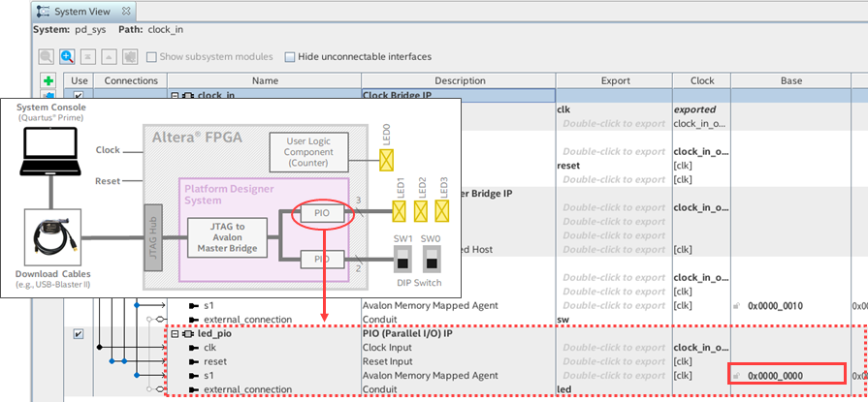This screenshot has height=402, width=868.
Task: Click the zoom in magnifier icon
Action: 67,57
